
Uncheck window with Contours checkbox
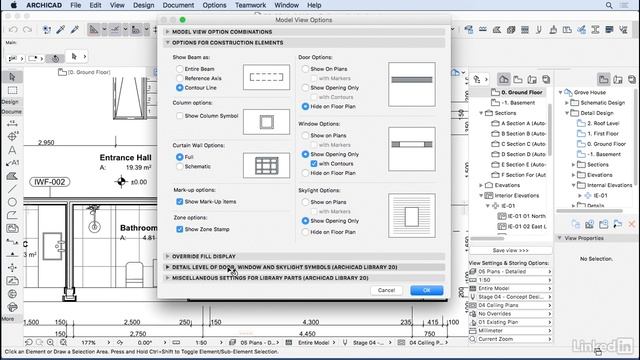coord(313,164)
